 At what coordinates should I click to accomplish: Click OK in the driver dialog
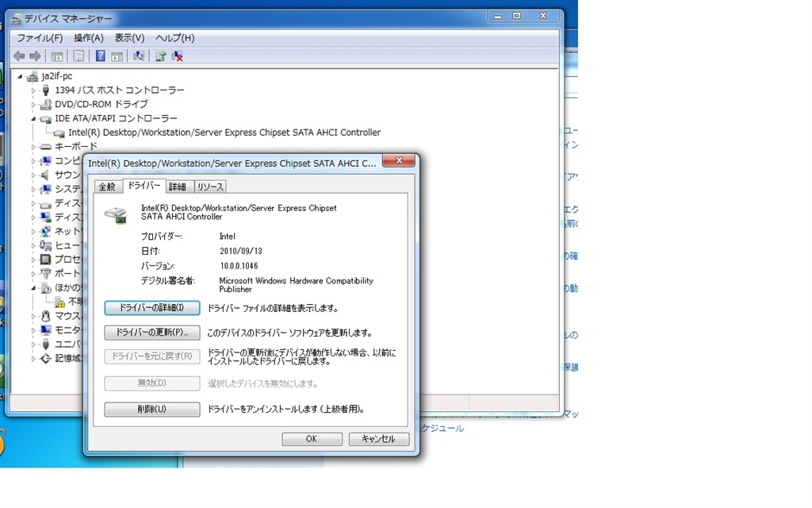tap(312, 439)
